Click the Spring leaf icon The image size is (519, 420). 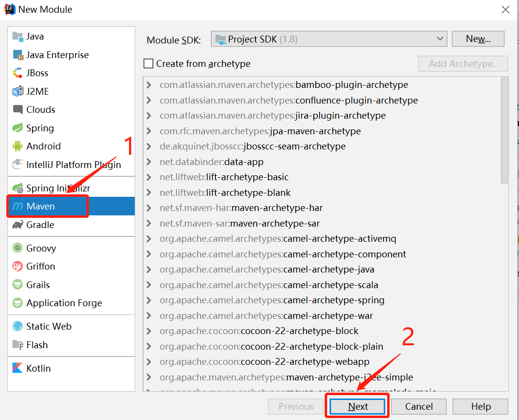(x=18, y=128)
